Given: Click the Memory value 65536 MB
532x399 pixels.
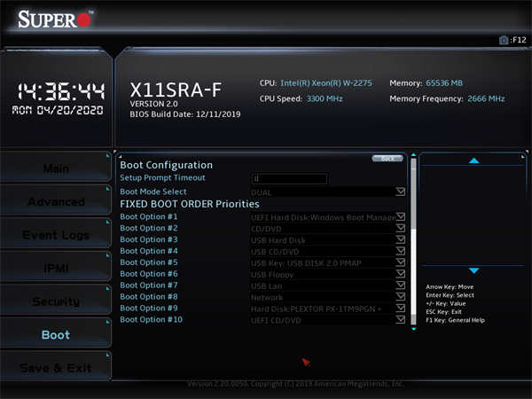Looking at the screenshot, I should pyautogui.click(x=444, y=83).
